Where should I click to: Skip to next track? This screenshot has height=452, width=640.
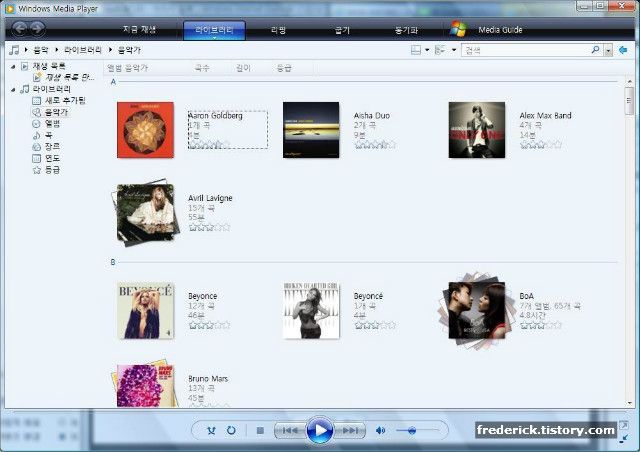[350, 430]
